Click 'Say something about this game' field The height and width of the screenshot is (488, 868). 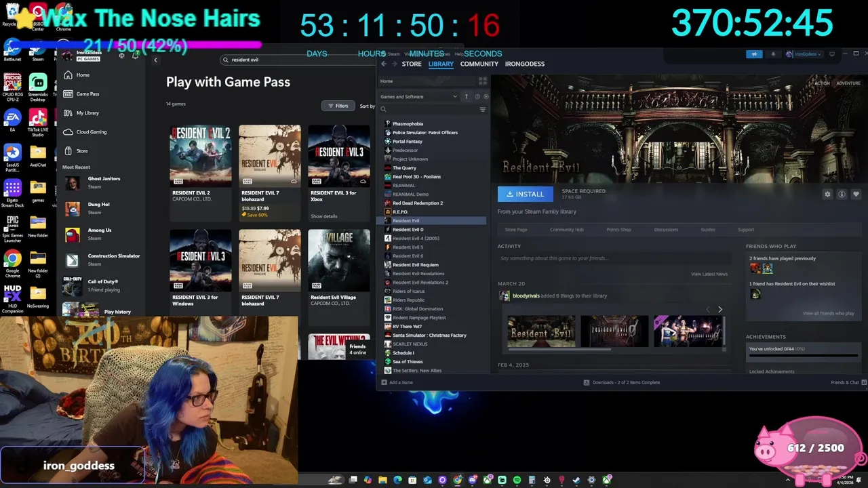point(614,258)
